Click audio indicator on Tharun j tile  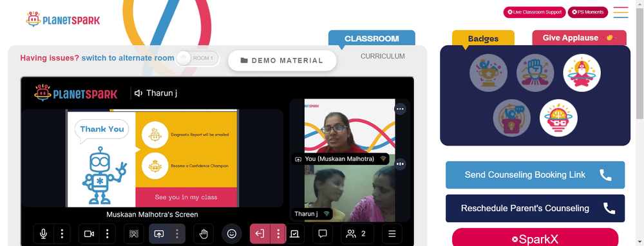pyautogui.click(x=400, y=164)
